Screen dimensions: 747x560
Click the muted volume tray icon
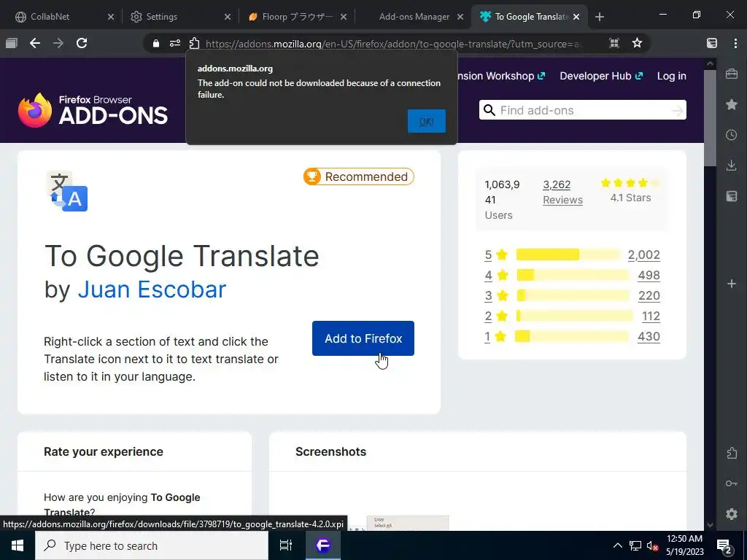[652, 545]
